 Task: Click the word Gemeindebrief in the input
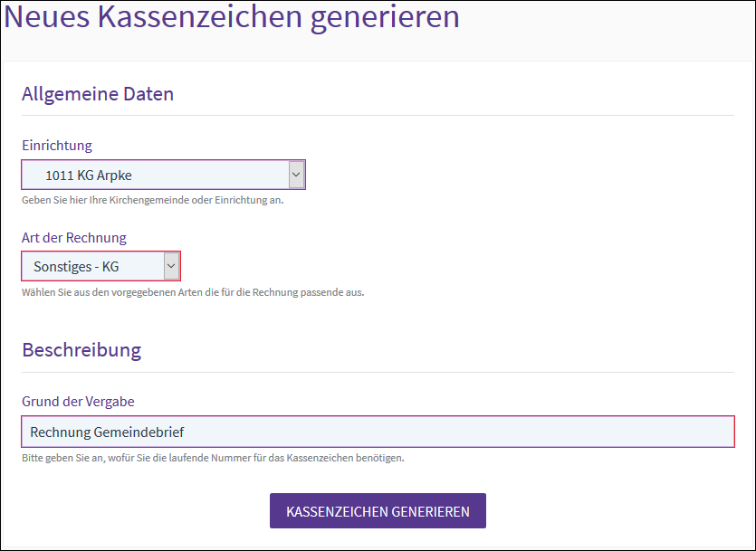click(x=139, y=432)
